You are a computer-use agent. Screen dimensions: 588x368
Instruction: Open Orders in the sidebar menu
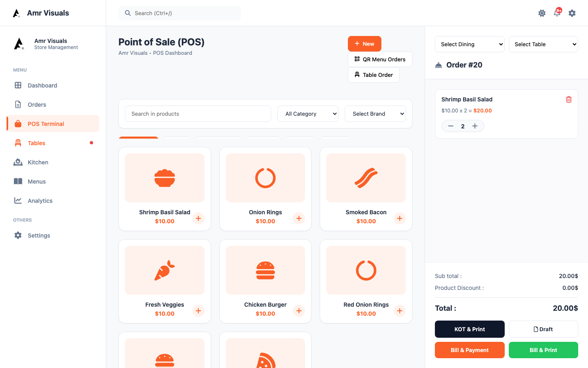pyautogui.click(x=53, y=105)
